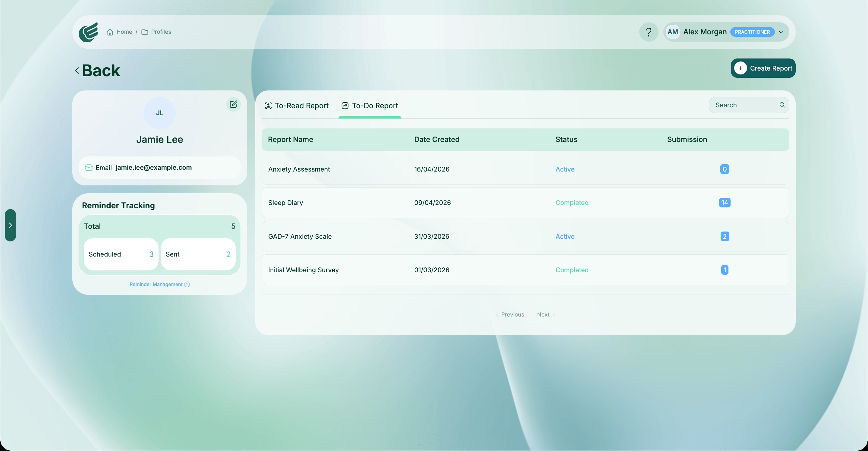868x451 pixels.
Task: Click the Create Report button
Action: click(x=763, y=68)
